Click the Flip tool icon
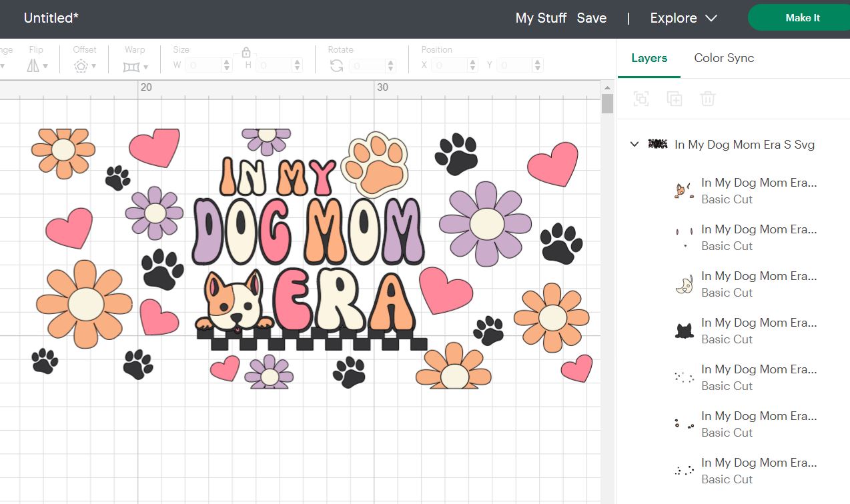This screenshot has width=850, height=504. (x=33, y=65)
